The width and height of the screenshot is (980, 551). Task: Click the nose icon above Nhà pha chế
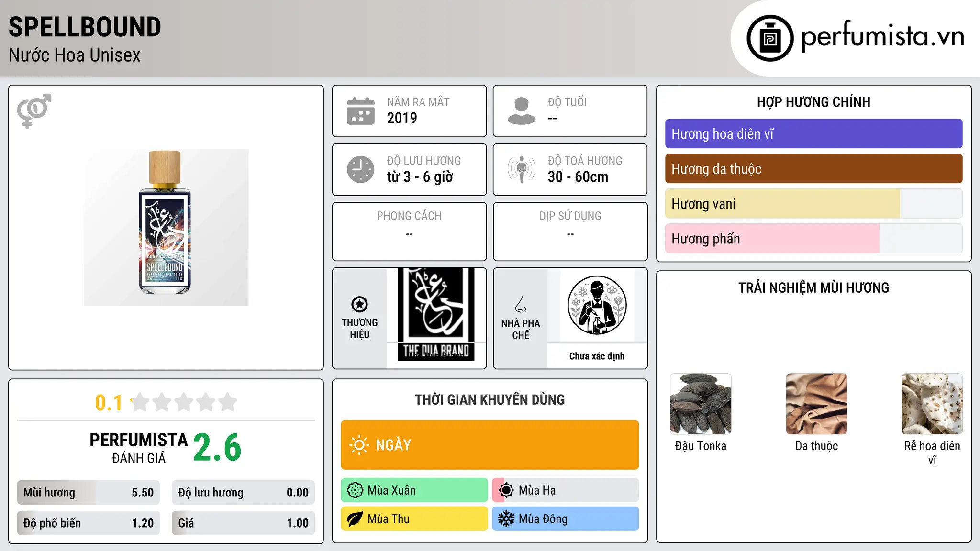pyautogui.click(x=521, y=304)
